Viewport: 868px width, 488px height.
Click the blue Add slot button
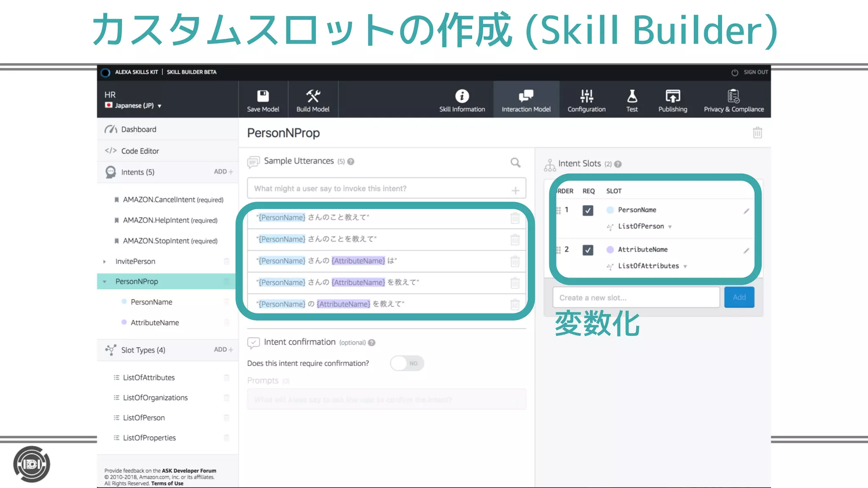pos(739,297)
